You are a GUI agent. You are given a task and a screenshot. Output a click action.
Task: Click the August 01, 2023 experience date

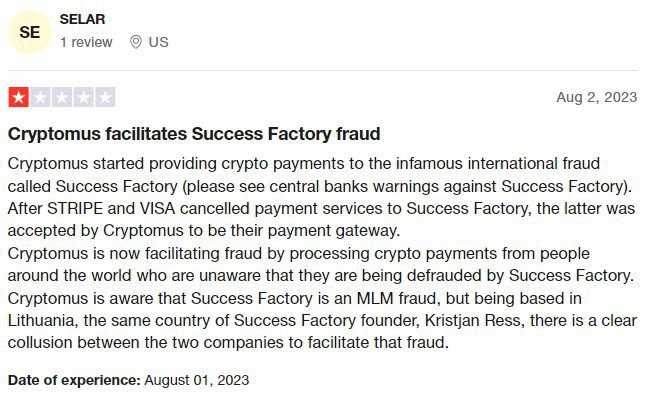(197, 380)
